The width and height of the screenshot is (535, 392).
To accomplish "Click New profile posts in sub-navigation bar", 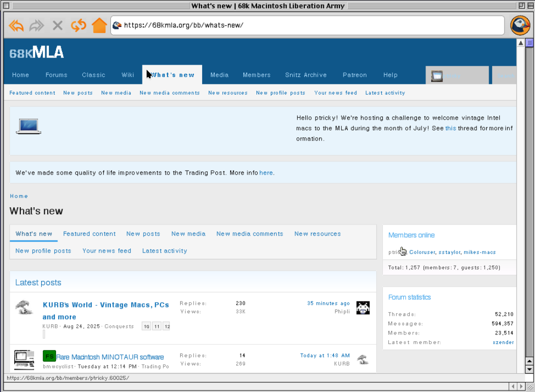I will 280,93.
